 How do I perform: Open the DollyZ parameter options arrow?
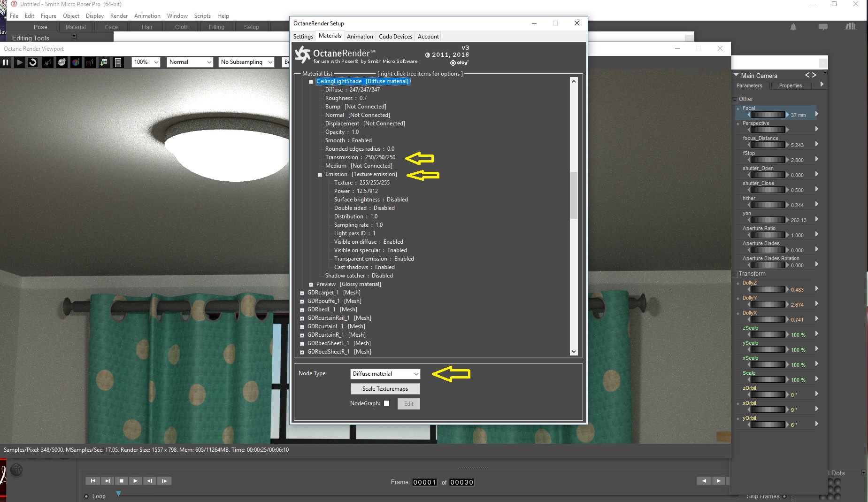(x=817, y=288)
